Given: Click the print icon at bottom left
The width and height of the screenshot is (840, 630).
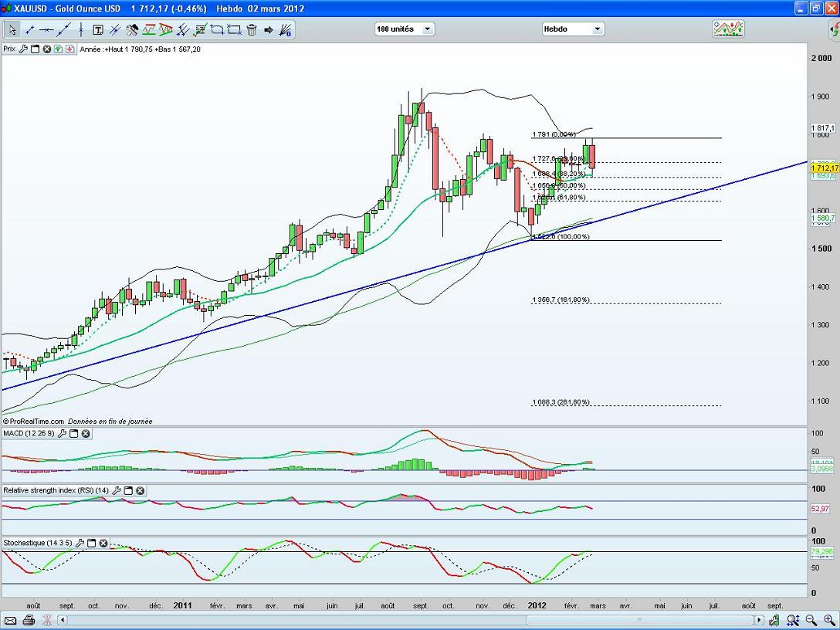Looking at the screenshot, I should (29, 620).
